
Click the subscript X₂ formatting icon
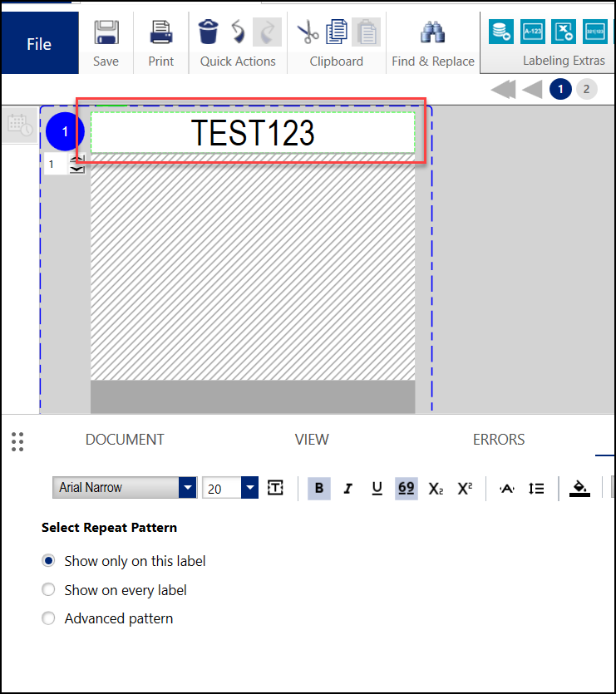pos(436,489)
